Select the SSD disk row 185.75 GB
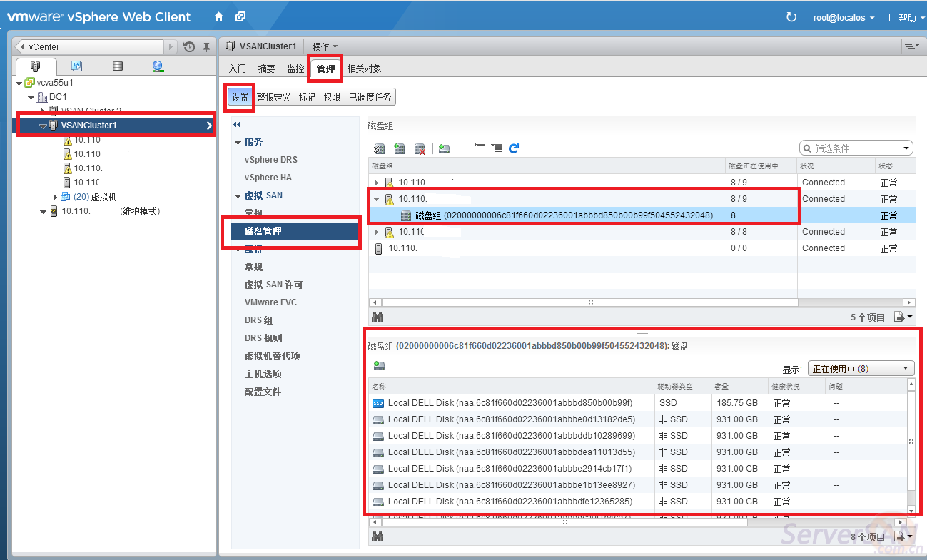 (x=637, y=403)
